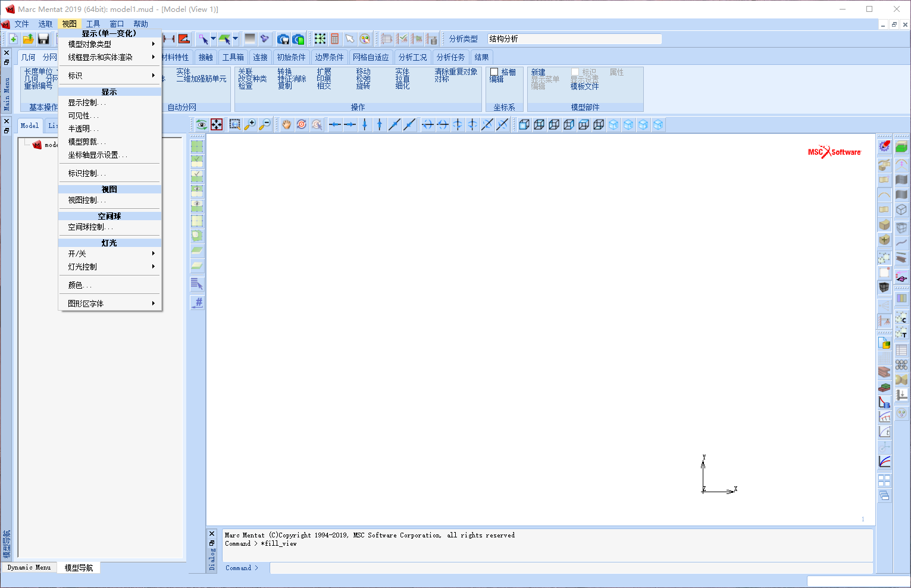Click the cube view 4 icon

pos(658,124)
